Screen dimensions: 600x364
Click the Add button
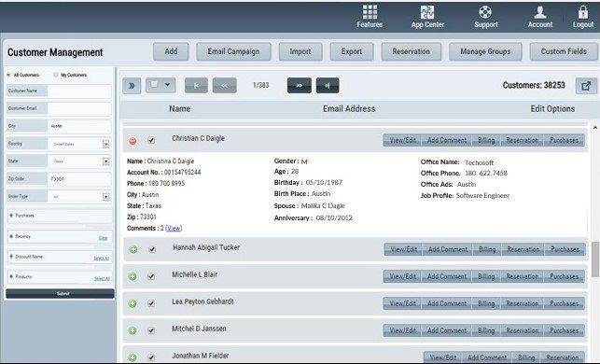coord(171,51)
